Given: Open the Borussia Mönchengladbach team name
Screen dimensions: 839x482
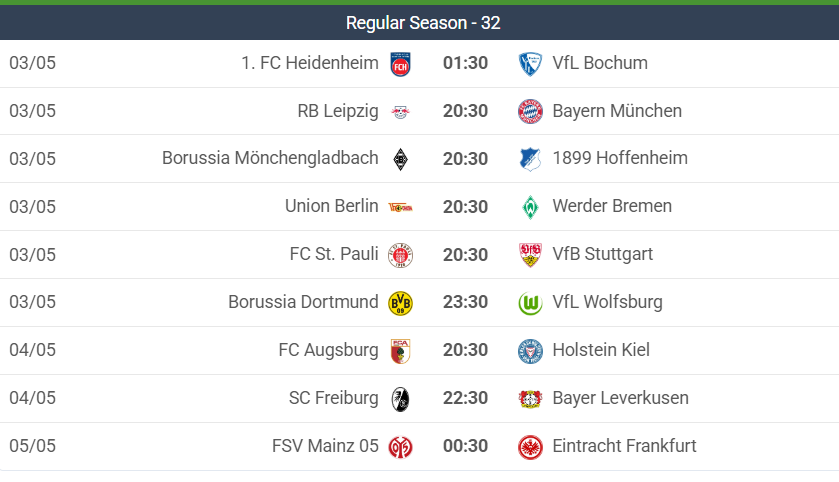Looking at the screenshot, I should 270,158.
